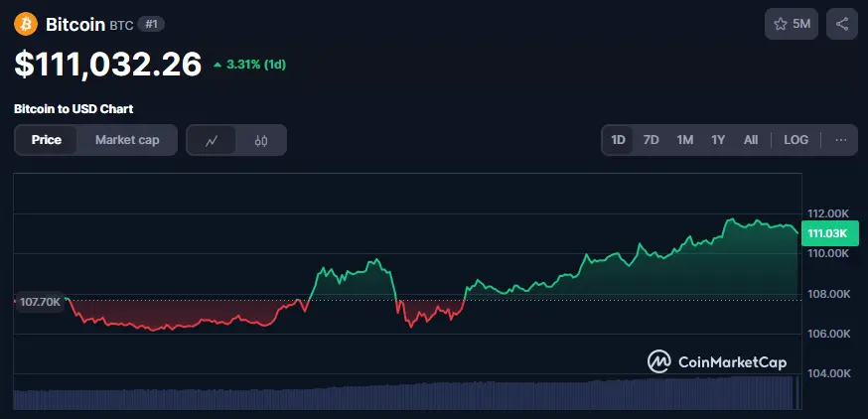Set chart range to 7D
The image size is (868, 419).
651,140
